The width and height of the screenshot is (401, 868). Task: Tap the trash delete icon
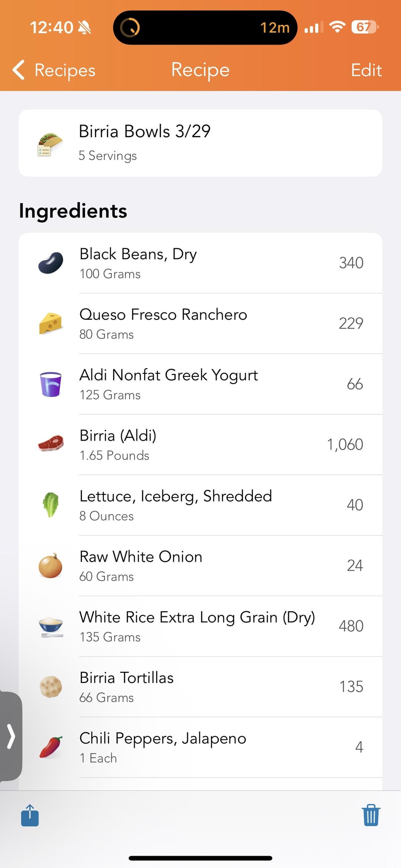371,815
